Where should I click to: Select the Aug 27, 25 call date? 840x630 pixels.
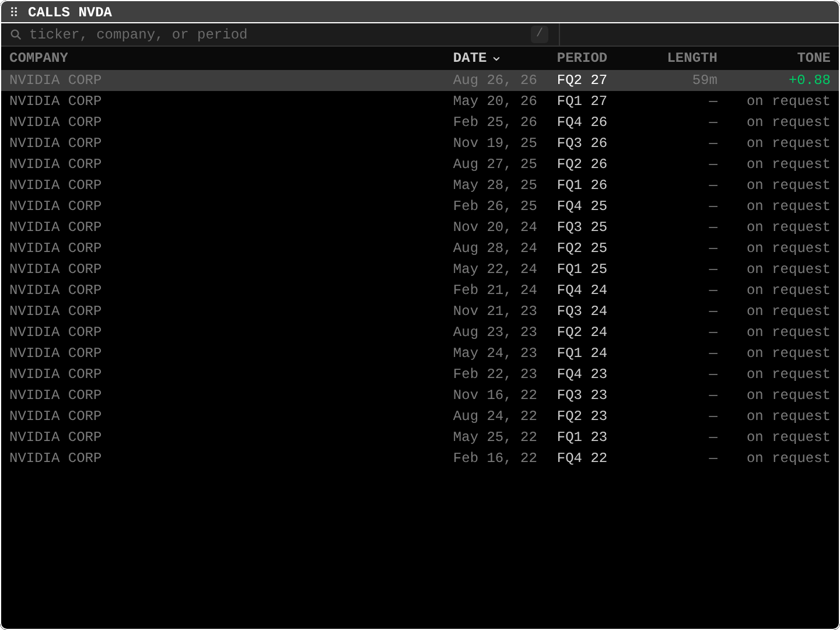[x=495, y=164]
